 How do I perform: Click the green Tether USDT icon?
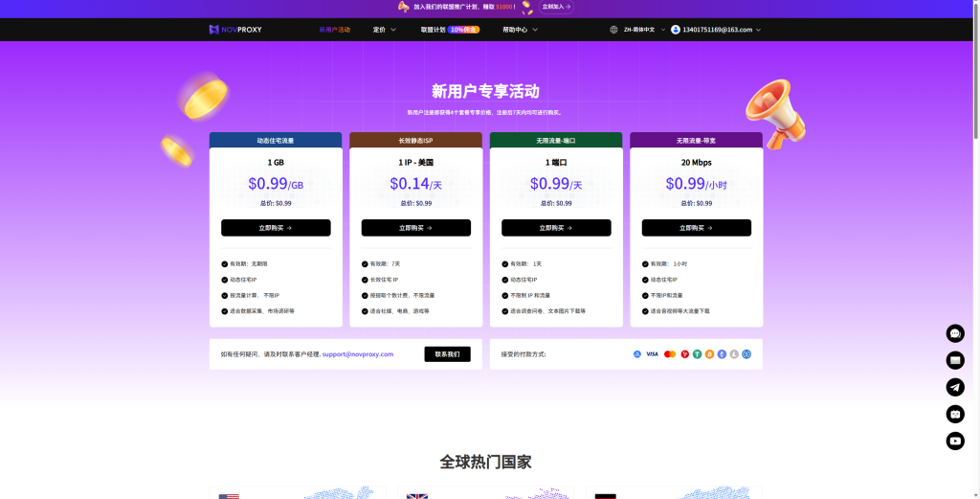697,354
